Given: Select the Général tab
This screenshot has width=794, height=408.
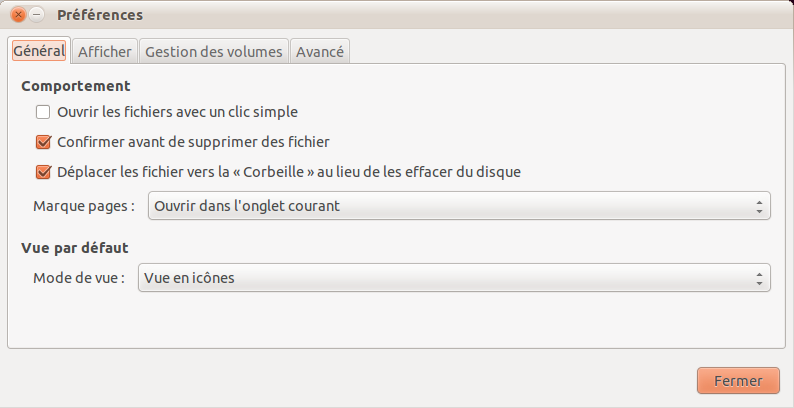Looking at the screenshot, I should click(x=39, y=51).
